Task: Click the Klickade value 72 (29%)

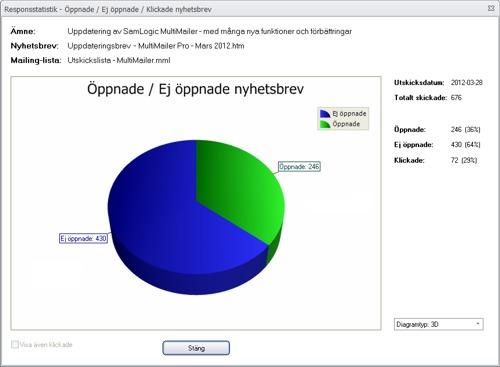Action: point(464,160)
